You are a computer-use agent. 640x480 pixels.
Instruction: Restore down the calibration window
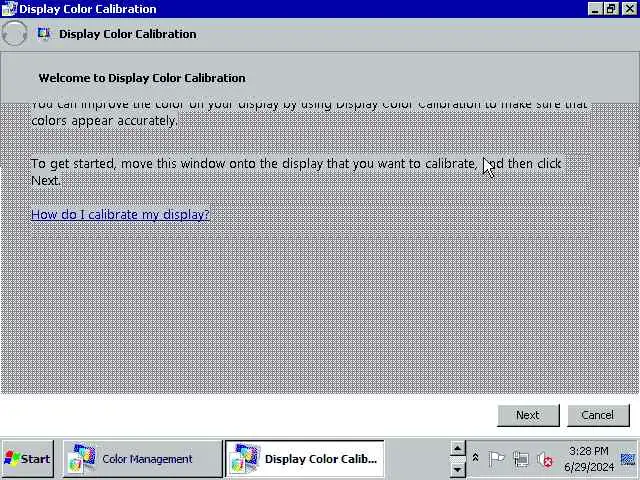click(x=611, y=9)
